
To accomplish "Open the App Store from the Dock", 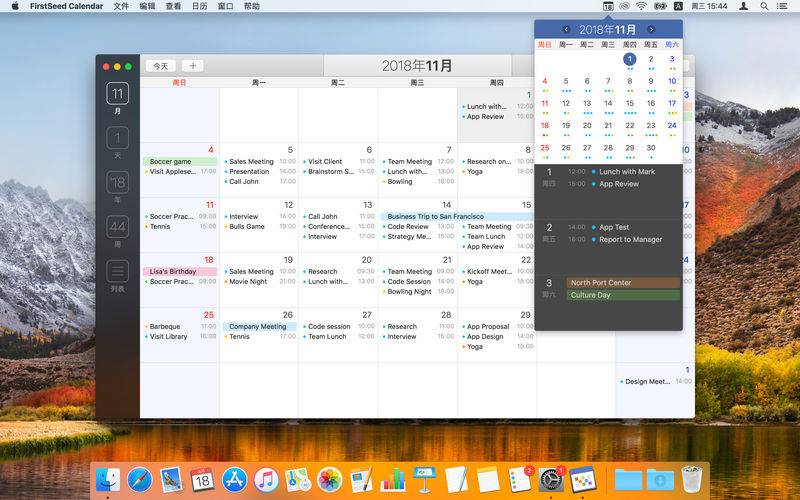I will [x=234, y=479].
